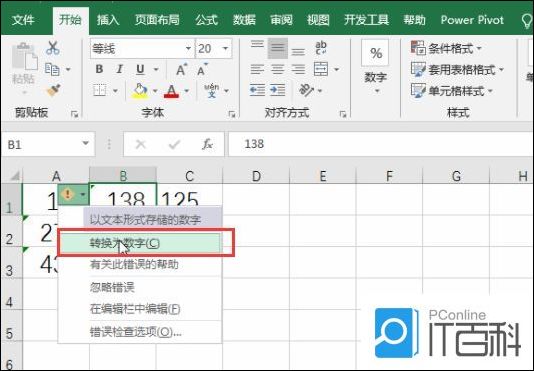
Task: Decrease font size with small A
Action: [202, 69]
